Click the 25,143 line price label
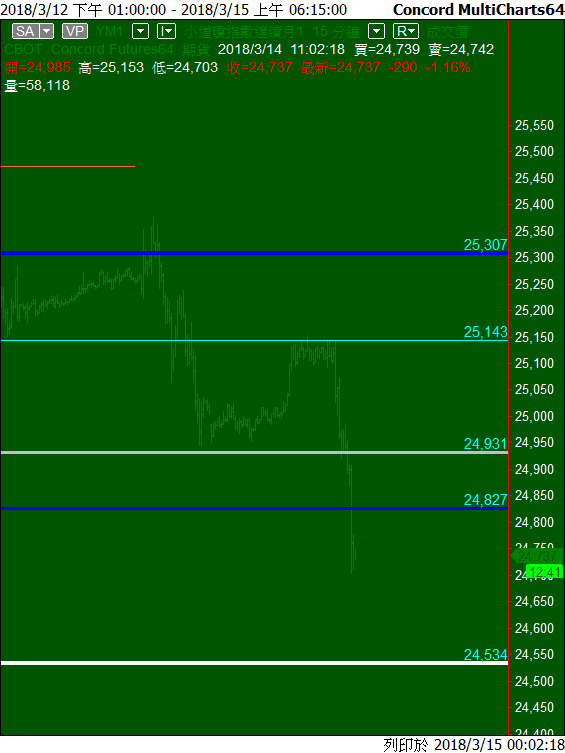565x753 pixels. click(485, 331)
